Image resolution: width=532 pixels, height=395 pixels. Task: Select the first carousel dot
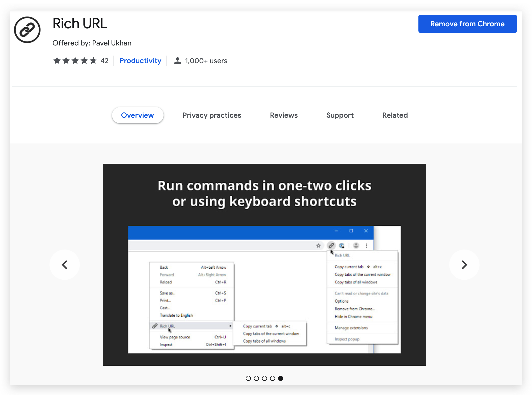(248, 378)
